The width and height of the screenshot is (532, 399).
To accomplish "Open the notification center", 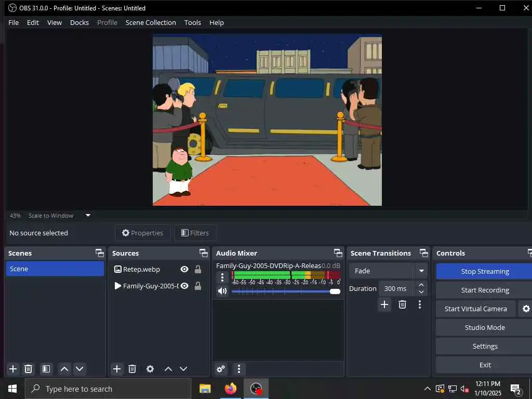I will tap(516, 389).
